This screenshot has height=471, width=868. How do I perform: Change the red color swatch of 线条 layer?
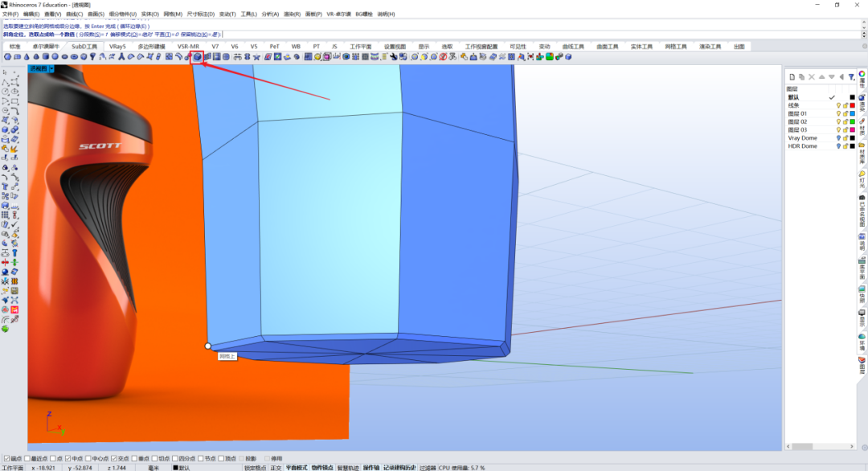(x=853, y=105)
